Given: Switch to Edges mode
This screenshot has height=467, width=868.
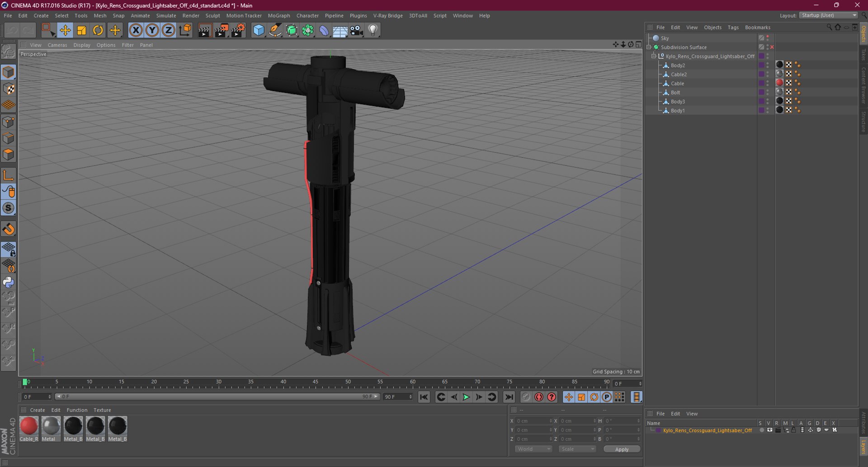Looking at the screenshot, I should point(9,138).
